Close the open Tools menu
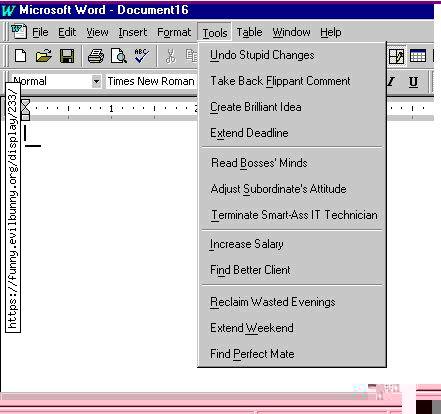Screen dimensions: 441x414 pos(215,33)
